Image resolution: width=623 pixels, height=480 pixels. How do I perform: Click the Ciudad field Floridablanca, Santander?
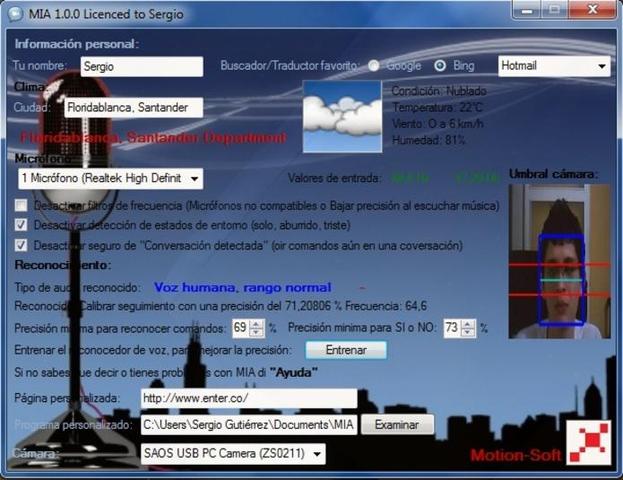click(134, 107)
